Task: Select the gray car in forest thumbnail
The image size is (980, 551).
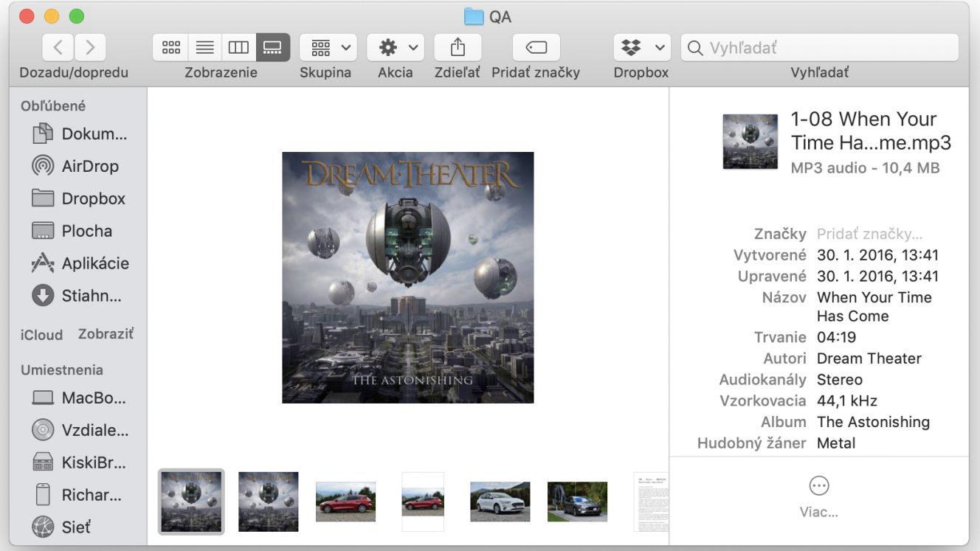Action: [x=577, y=502]
